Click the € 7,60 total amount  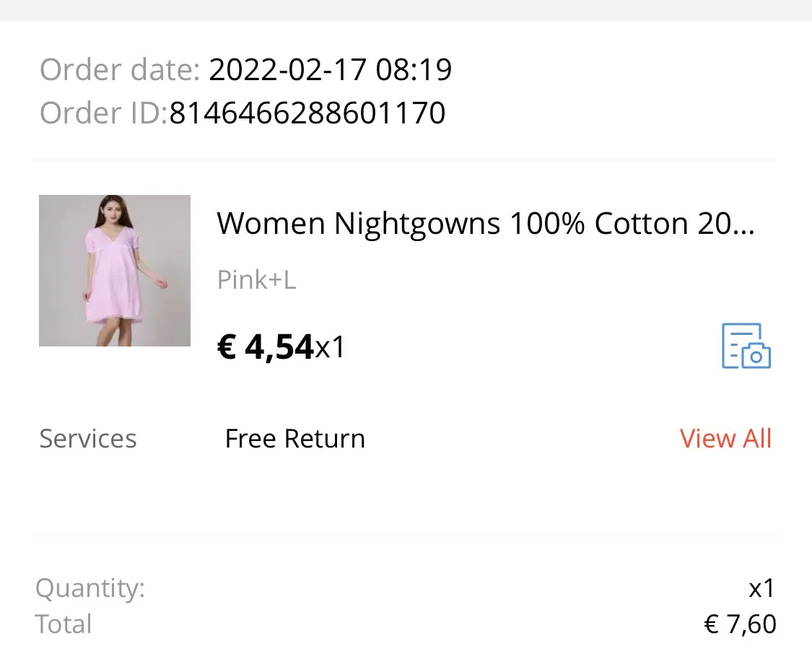pyautogui.click(x=740, y=624)
